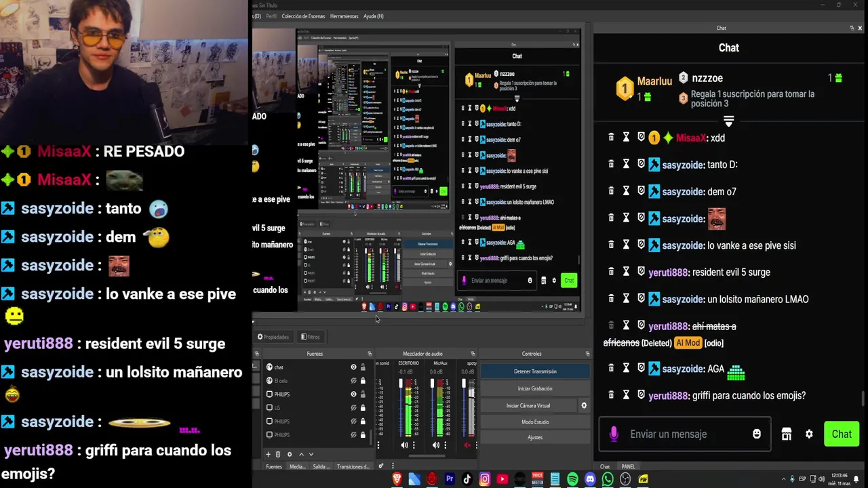Open chat settings gear next to Chat button
This screenshot has height=488, width=868.
pyautogui.click(x=809, y=434)
